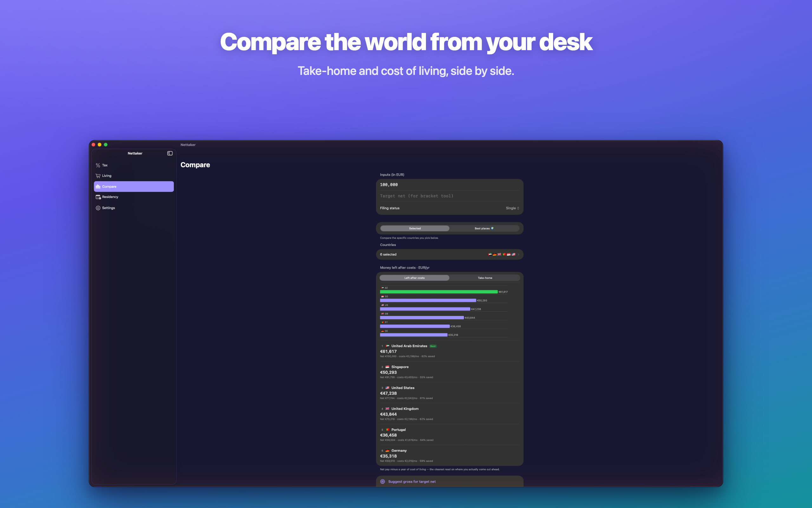This screenshot has width=812, height=508.
Task: Click the GB flag label in the chart
Action: click(x=384, y=313)
